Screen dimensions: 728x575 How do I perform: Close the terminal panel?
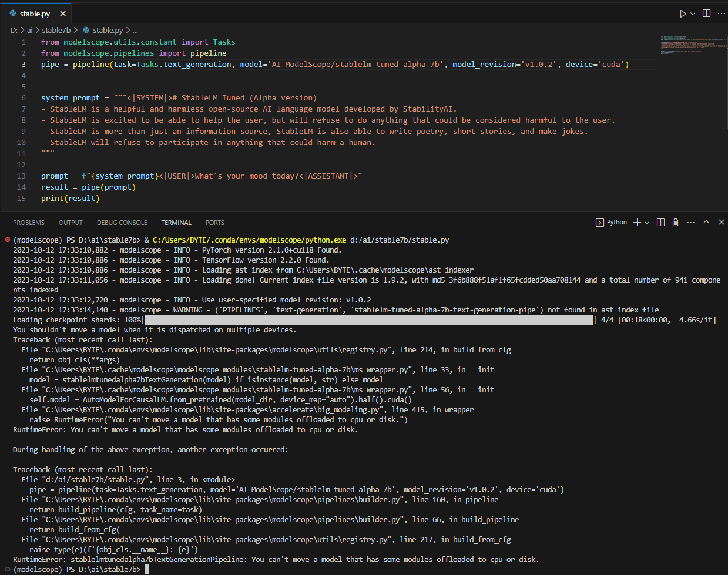[x=722, y=223]
